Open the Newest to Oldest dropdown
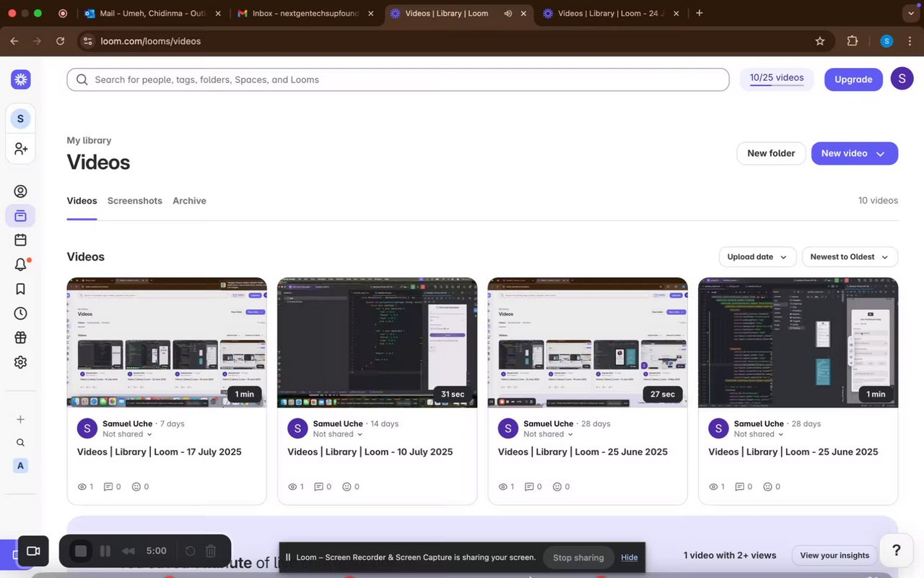The width and height of the screenshot is (924, 578). 850,256
